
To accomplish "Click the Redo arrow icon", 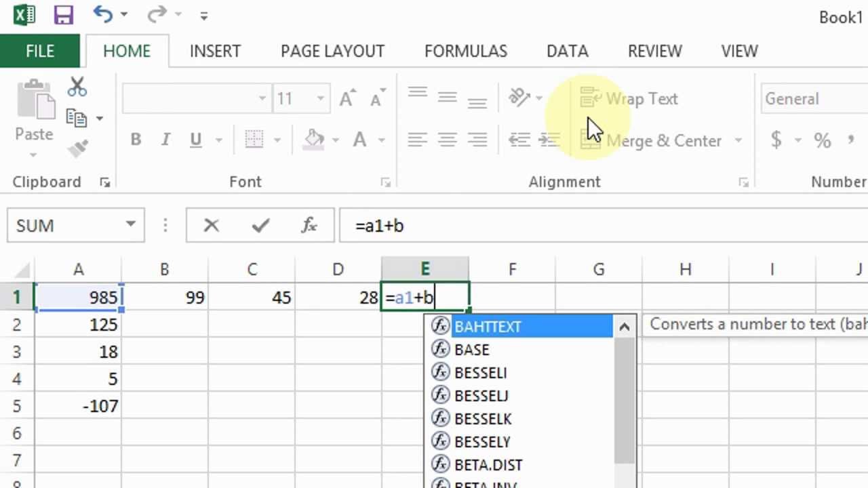I will click(157, 14).
